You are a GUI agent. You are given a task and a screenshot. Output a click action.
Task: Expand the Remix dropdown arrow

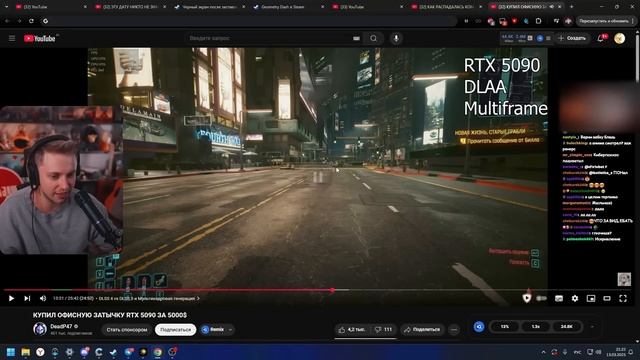[x=230, y=329]
